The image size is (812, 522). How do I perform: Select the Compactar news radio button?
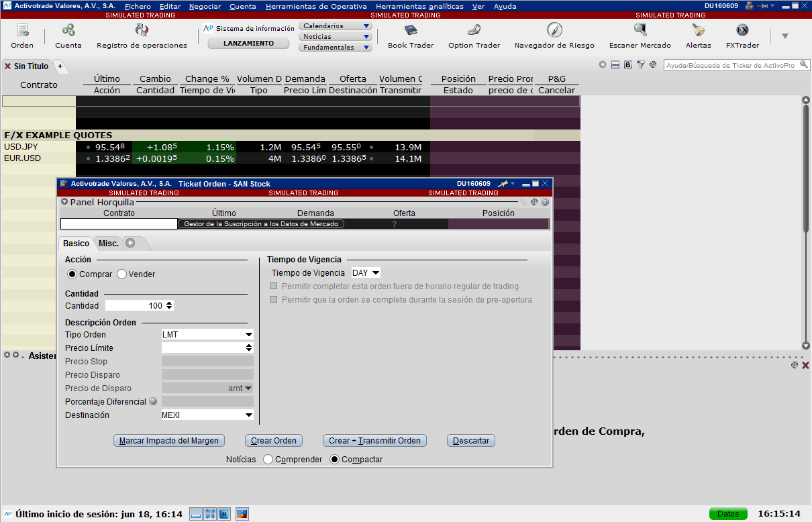tap(335, 460)
